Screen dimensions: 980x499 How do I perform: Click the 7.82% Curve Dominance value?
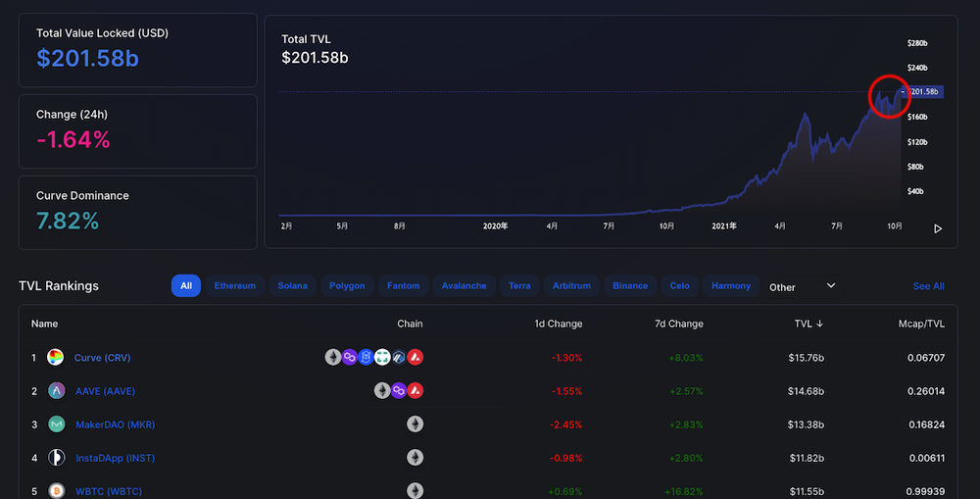point(68,221)
